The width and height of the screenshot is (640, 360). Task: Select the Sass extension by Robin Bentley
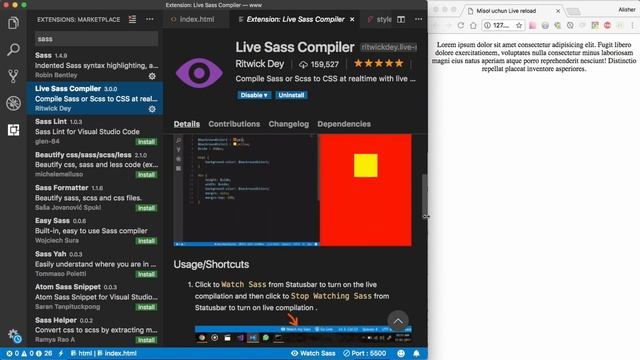pos(95,65)
